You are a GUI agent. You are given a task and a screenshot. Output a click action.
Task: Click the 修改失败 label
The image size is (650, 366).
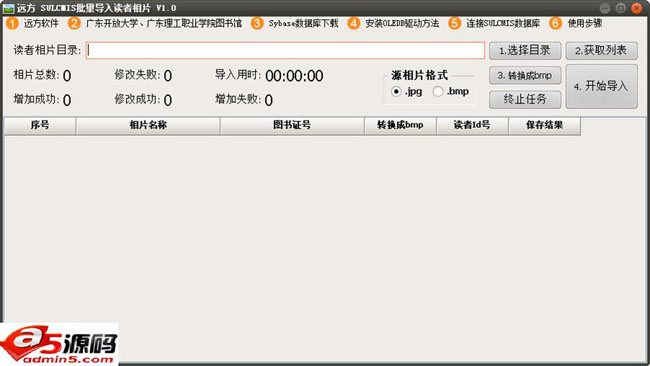[x=137, y=75]
